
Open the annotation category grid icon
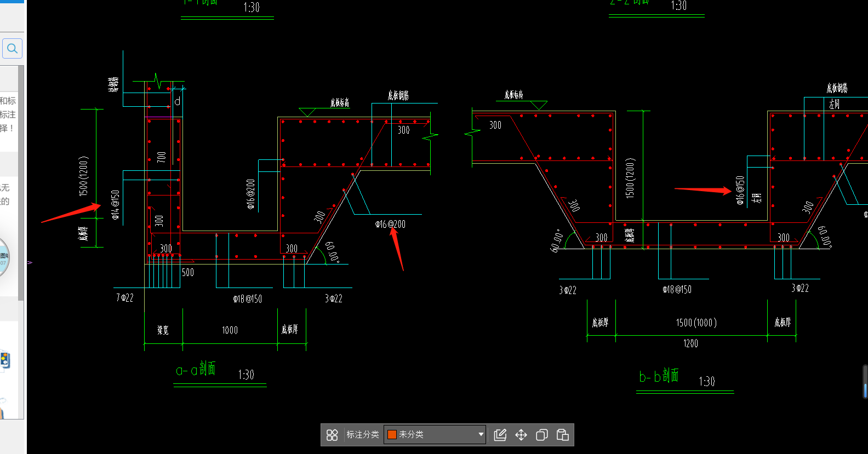[332, 435]
